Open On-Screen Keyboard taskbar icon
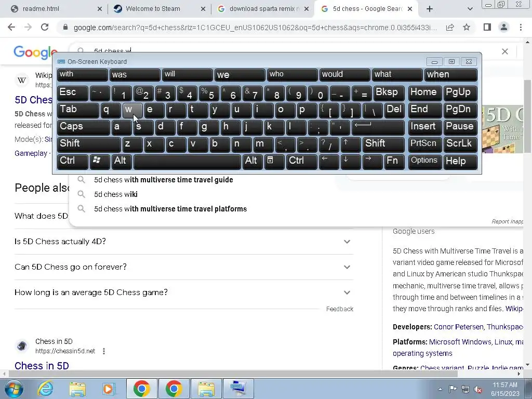The image size is (532, 399). pos(237,389)
